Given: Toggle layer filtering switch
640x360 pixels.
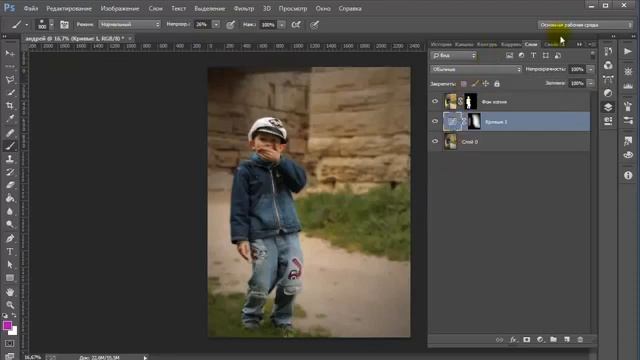Looking at the screenshot, I should tap(593, 55).
